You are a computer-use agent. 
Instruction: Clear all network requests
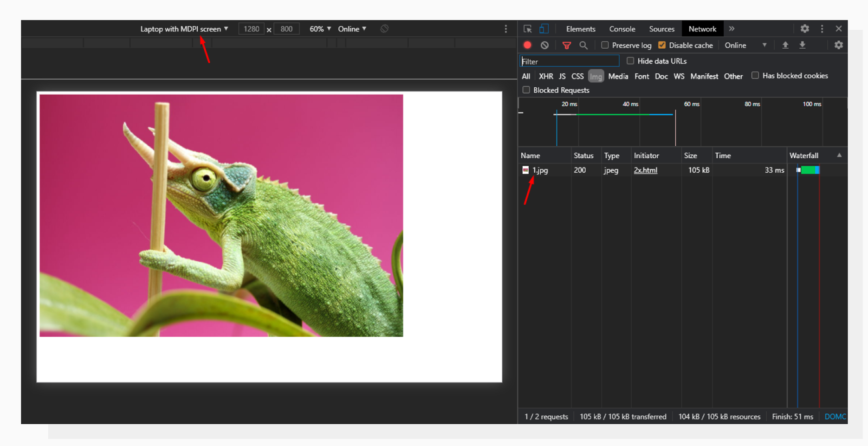coord(544,45)
